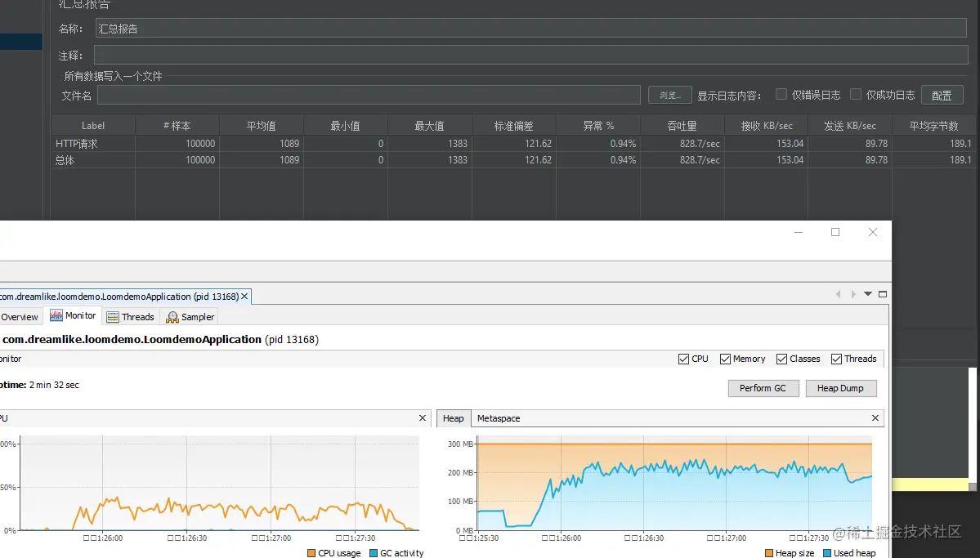Close the VisualVM window
This screenshot has width=980, height=558.
872,232
